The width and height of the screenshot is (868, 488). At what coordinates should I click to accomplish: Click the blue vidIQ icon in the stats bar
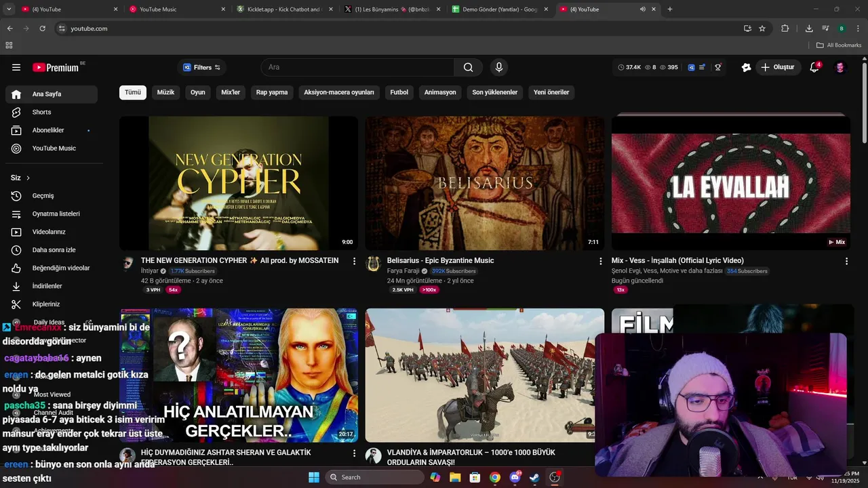[x=691, y=67]
